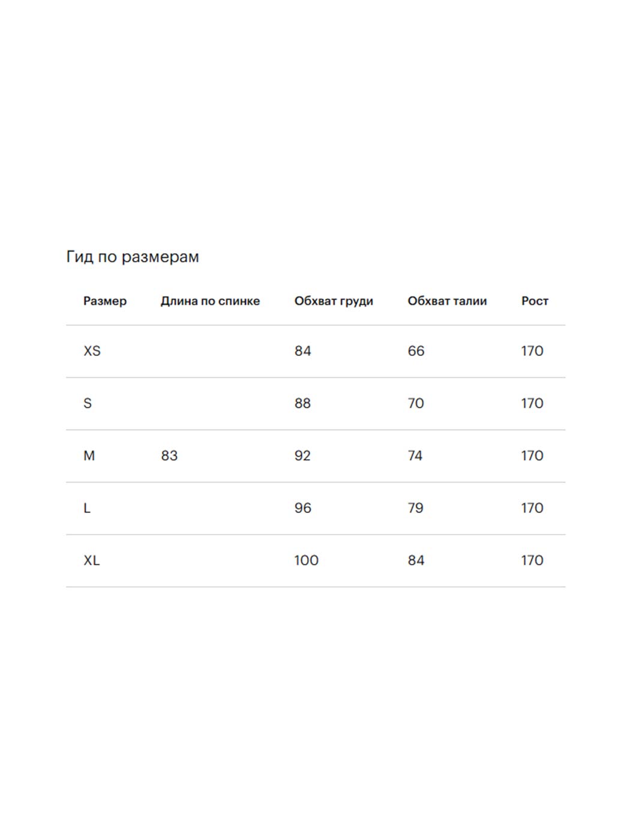Select waist value 84 in XL row
Viewport: 630px width, 840px height.
point(416,560)
